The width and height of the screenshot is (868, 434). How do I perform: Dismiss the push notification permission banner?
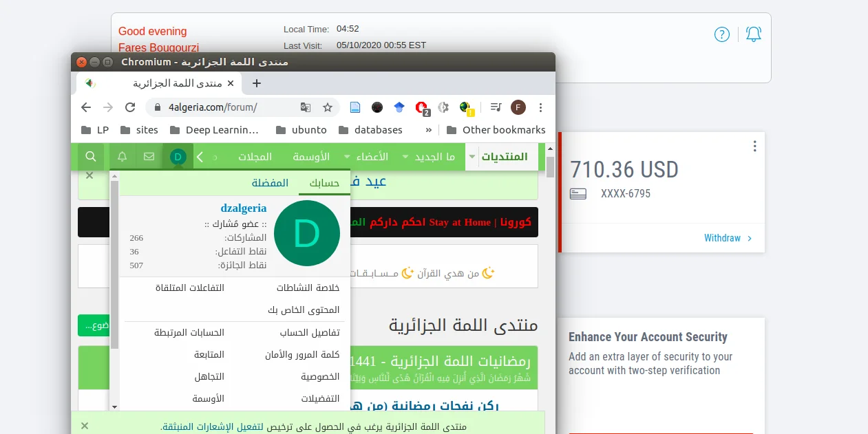85,426
